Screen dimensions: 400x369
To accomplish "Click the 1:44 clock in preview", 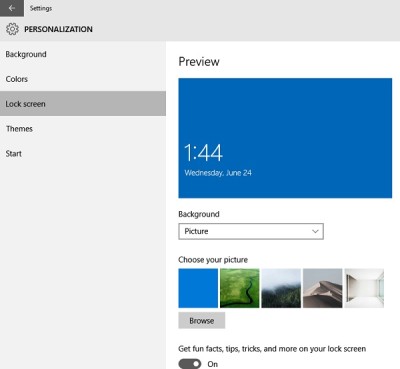I will click(203, 153).
